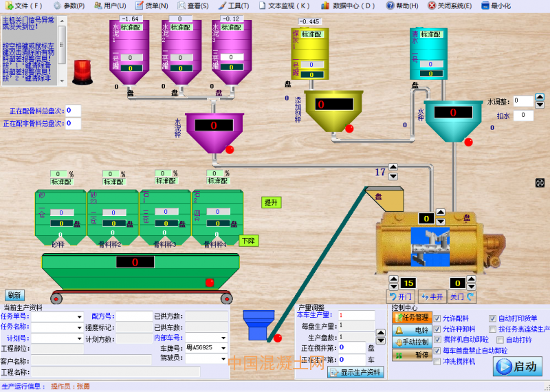
Task: Click the 提升 raise button
Action: (x=271, y=202)
